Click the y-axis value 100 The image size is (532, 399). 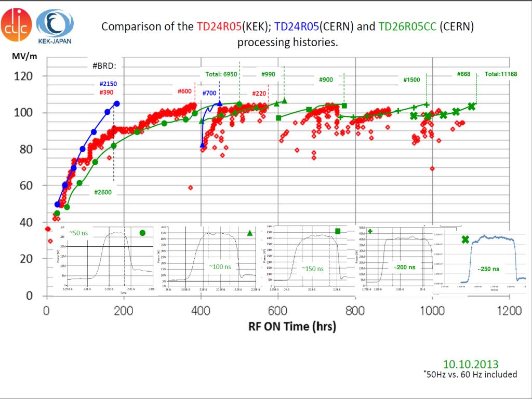23,113
